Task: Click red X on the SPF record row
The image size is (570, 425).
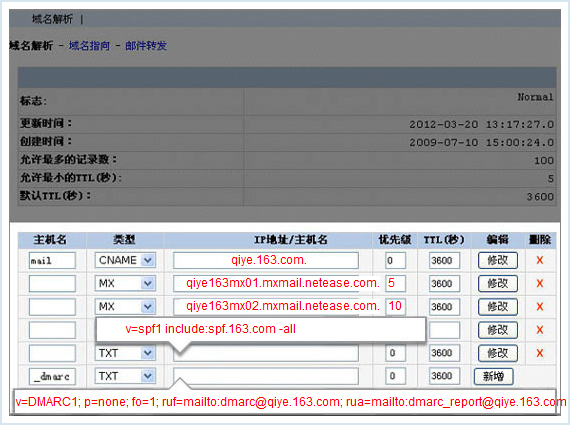Action: [539, 330]
